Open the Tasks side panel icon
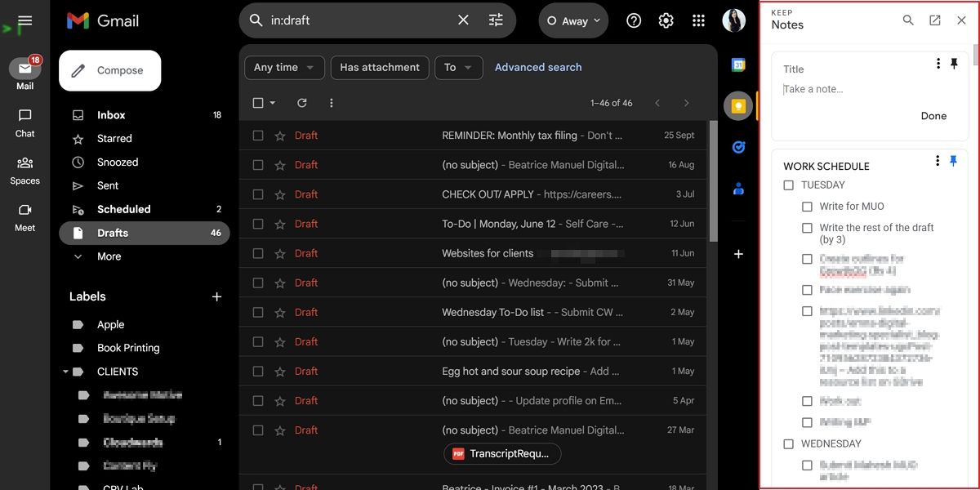Viewport: 980px width, 490px height. (x=737, y=147)
